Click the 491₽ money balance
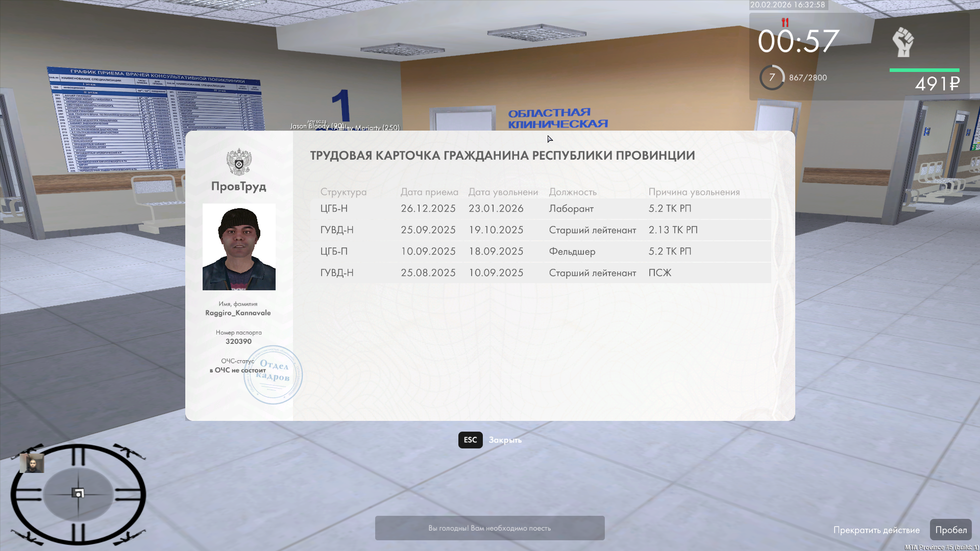This screenshot has width=980, height=551. 937,84
